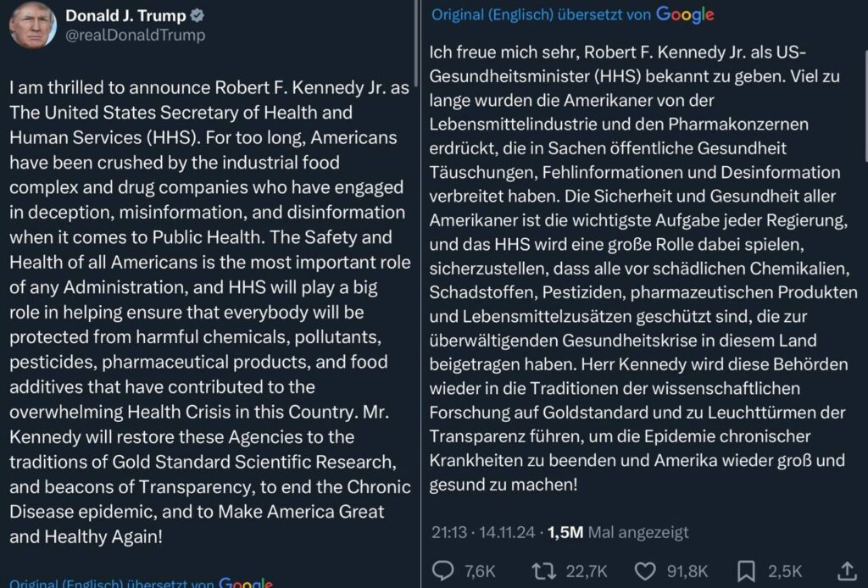Click the reply speech bubble icon

(x=443, y=571)
